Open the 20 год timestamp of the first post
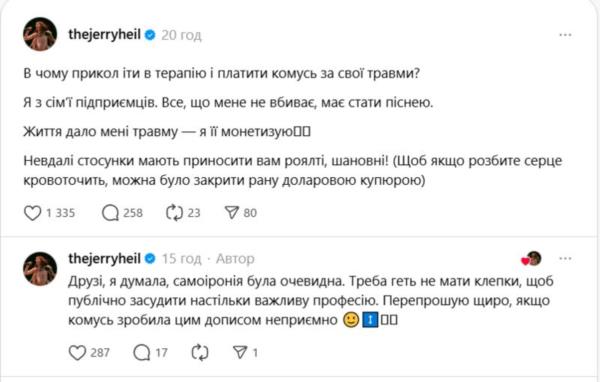Image resolution: width=600 pixels, height=382 pixels. [181, 35]
